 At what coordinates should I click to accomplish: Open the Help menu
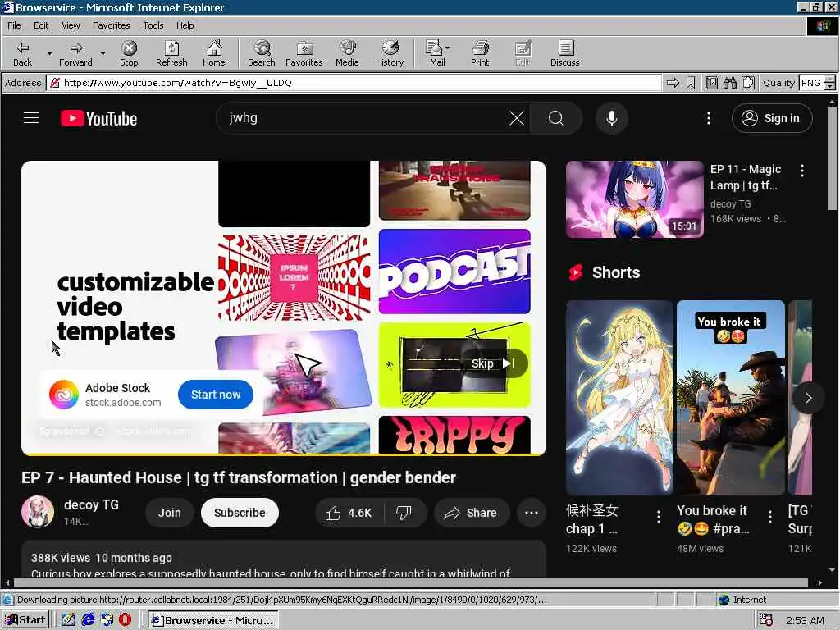(x=185, y=25)
